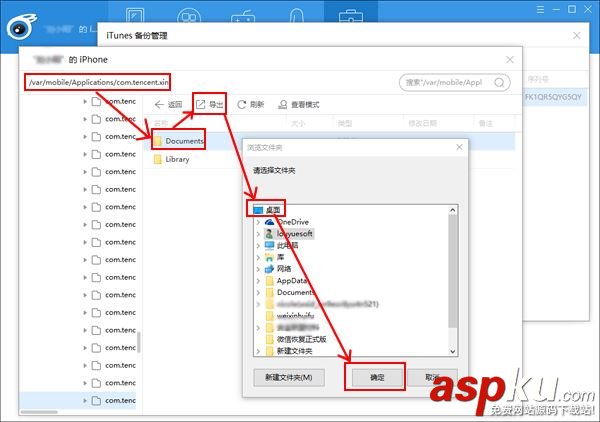Close the iPhone file browser dialog

click(x=510, y=59)
